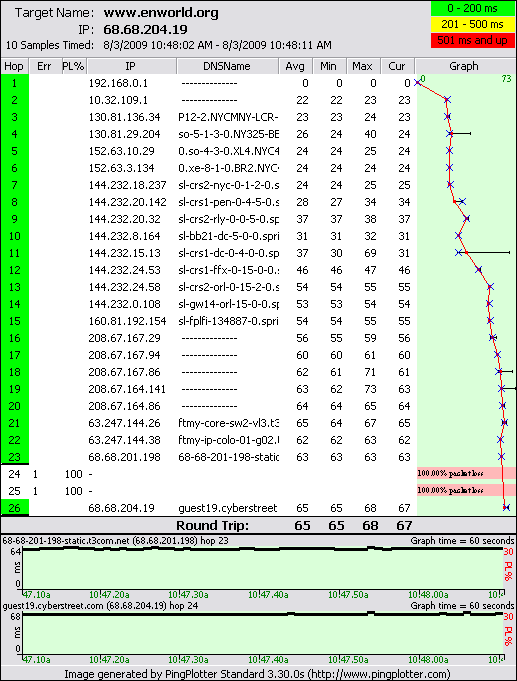
Task: Click max value 69 for hop 11
Action: [x=370, y=253]
